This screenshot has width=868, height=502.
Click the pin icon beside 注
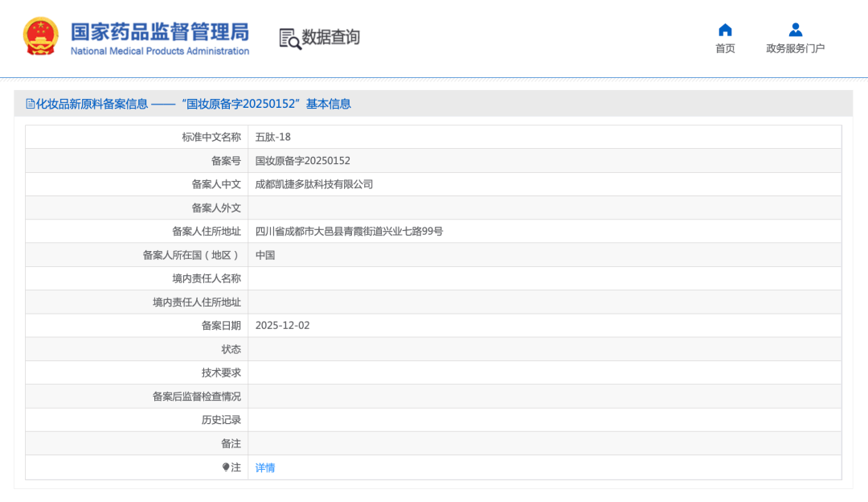tap(224, 467)
